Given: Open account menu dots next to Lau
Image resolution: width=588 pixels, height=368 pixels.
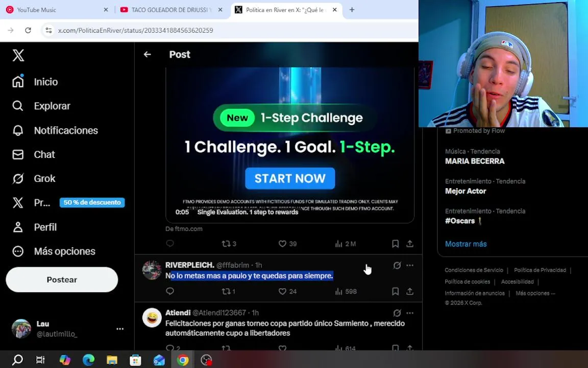Looking at the screenshot, I should [120, 329].
